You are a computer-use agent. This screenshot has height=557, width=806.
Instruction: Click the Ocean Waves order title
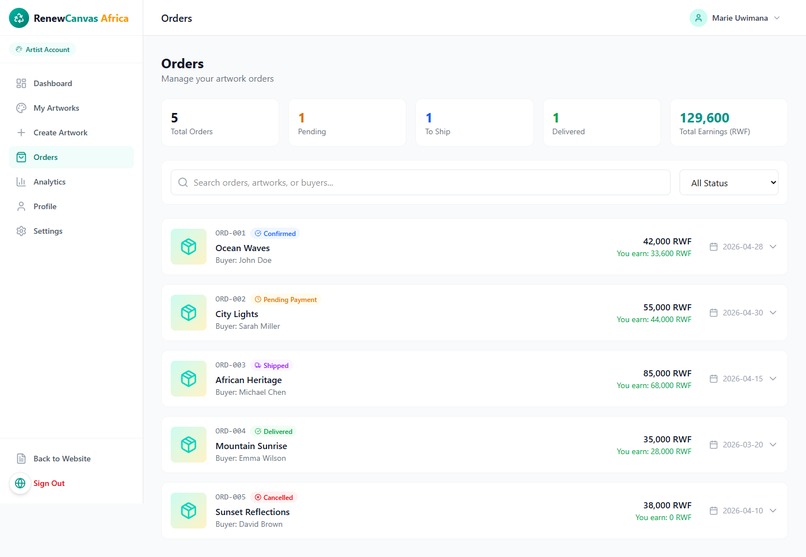coord(243,248)
